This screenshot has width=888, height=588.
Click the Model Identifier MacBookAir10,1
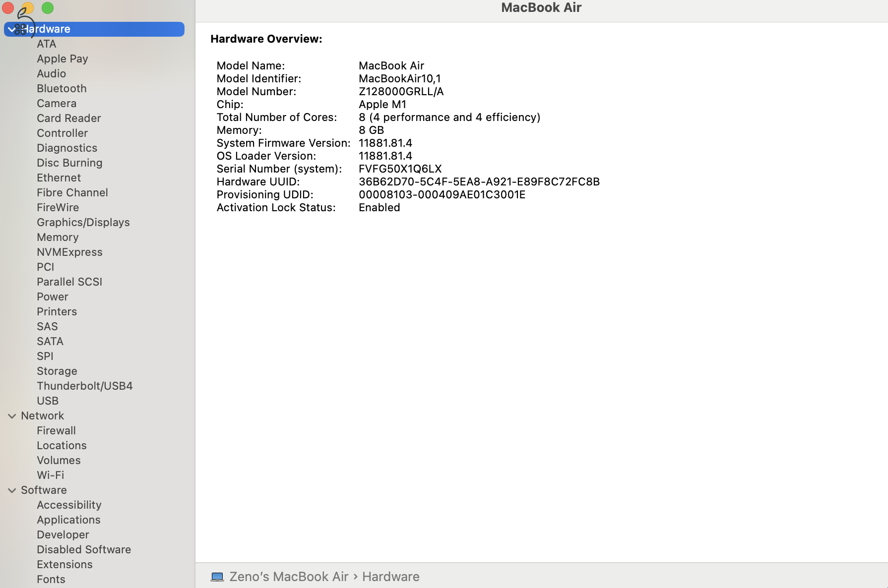399,79
